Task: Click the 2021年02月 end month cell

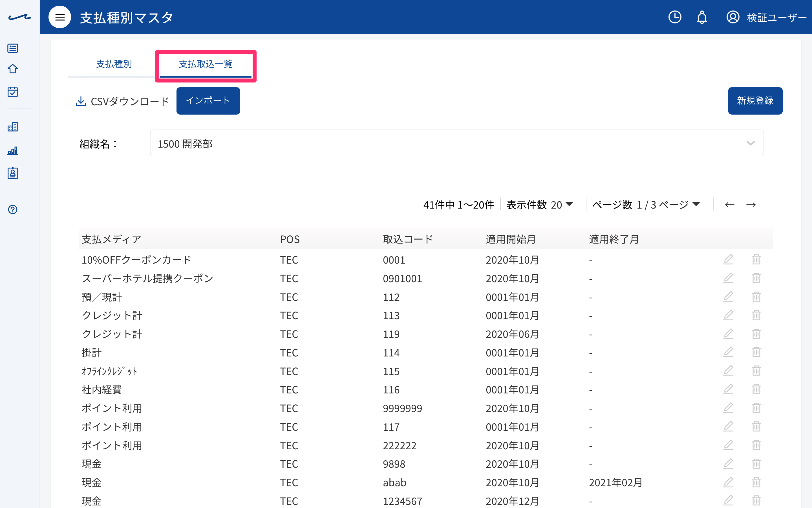Action: pos(615,483)
